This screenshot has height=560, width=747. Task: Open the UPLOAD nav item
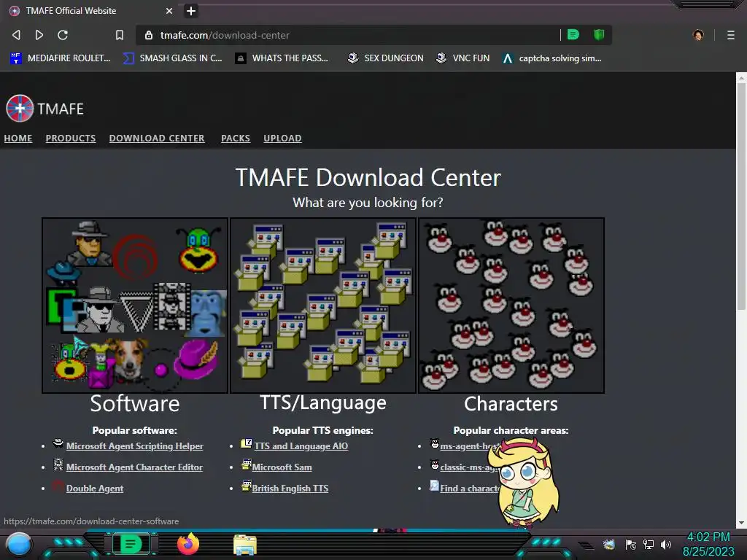pyautogui.click(x=282, y=138)
